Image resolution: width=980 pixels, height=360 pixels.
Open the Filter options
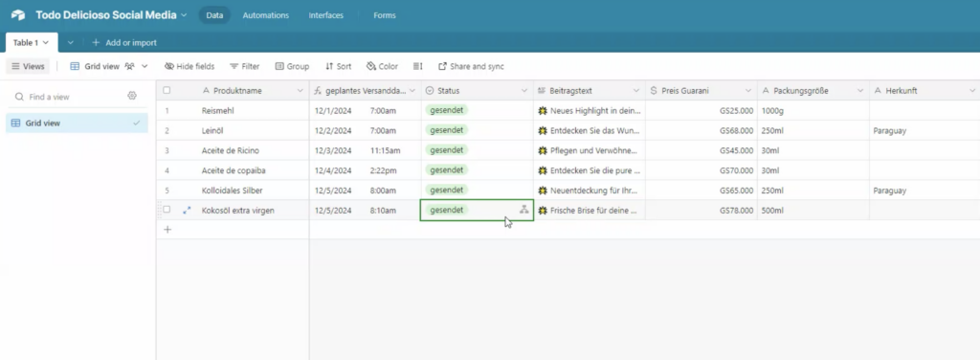[x=244, y=66]
